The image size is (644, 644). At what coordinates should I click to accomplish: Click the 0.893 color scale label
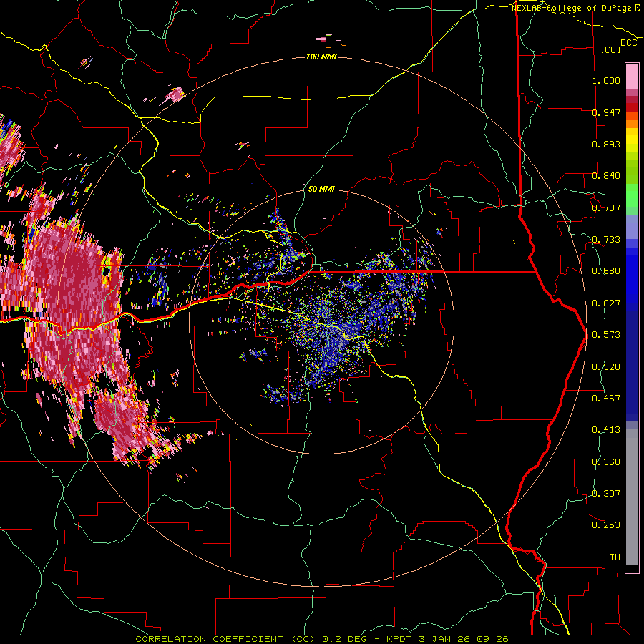click(x=606, y=144)
